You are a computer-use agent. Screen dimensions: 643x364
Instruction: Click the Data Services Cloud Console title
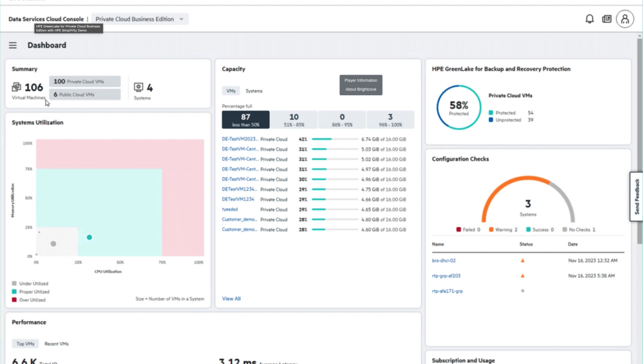tap(46, 19)
